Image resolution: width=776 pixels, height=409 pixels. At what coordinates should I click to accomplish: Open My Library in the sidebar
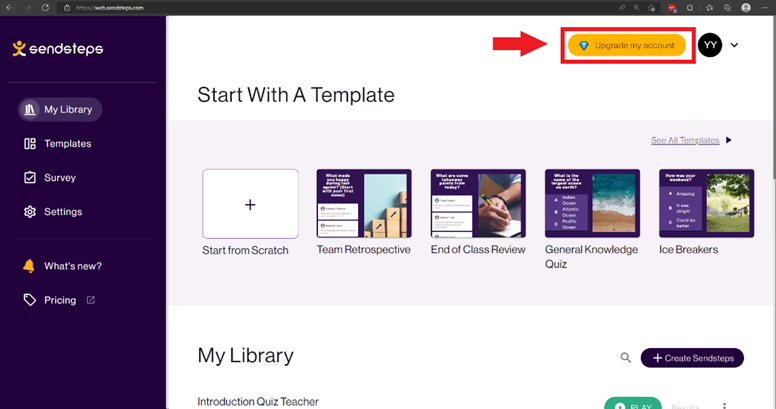(60, 109)
